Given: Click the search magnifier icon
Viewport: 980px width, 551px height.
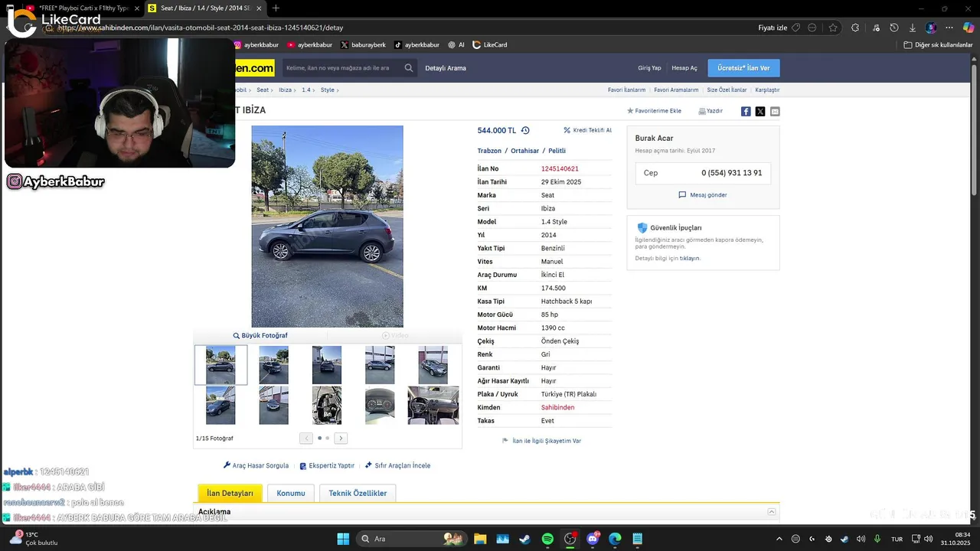Looking at the screenshot, I should coord(409,68).
